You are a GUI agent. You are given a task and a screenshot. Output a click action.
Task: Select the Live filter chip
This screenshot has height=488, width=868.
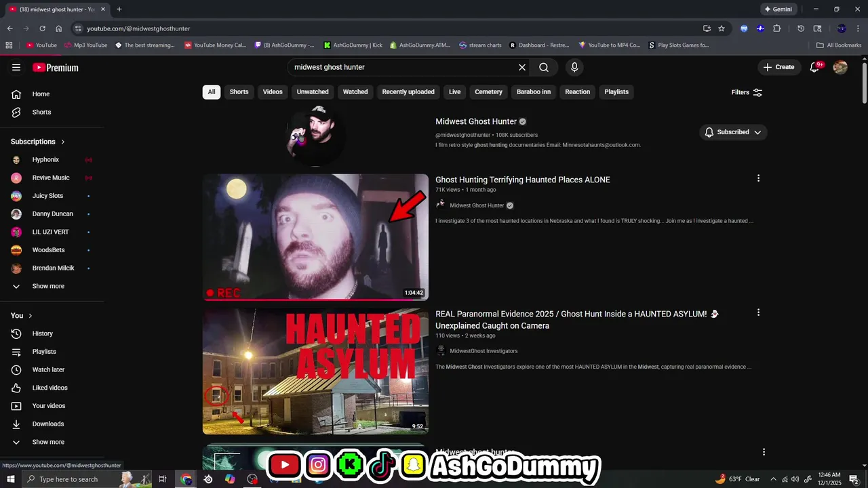point(454,91)
